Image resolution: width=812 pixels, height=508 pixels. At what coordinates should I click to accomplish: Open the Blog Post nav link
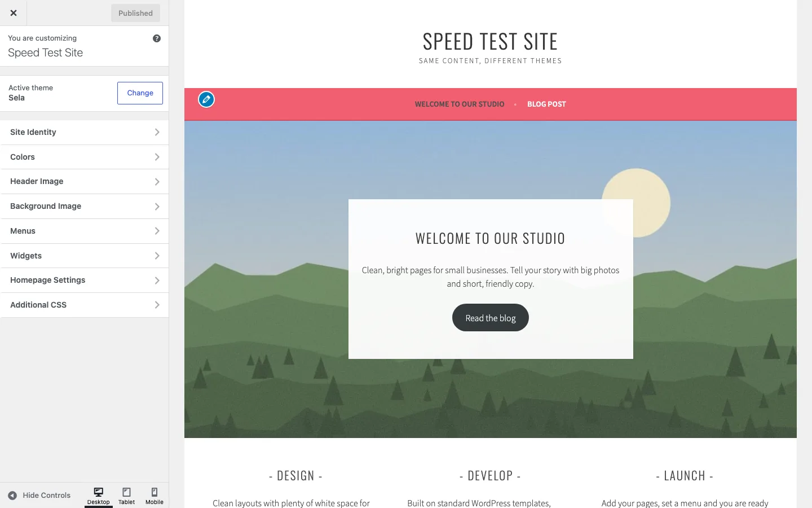(546, 104)
